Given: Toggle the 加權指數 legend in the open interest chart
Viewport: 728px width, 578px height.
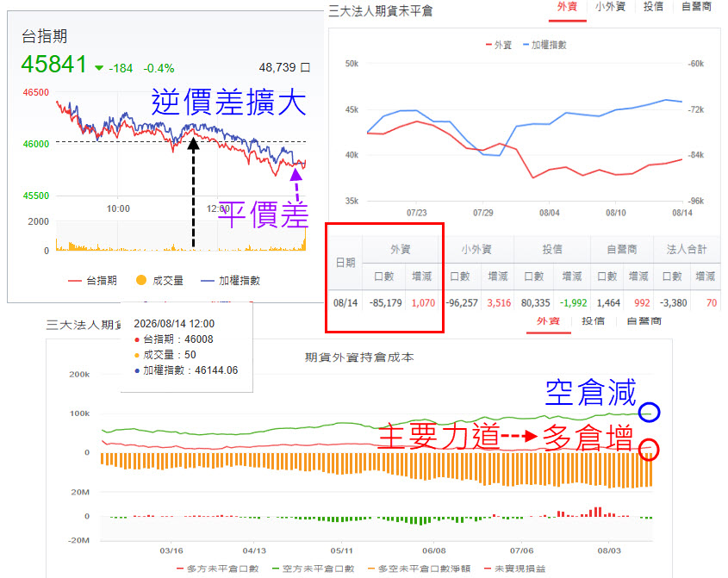Looking at the screenshot, I should pos(544,45).
